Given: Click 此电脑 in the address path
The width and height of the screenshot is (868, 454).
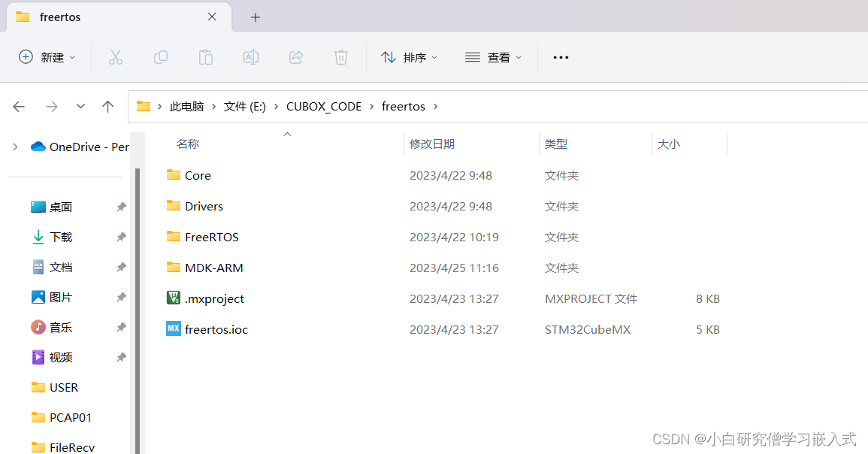Looking at the screenshot, I should (186, 106).
